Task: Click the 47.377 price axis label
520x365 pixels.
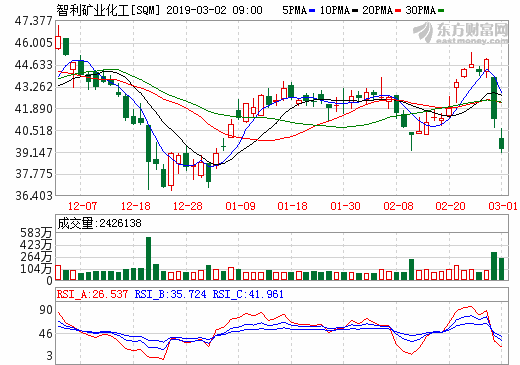Action: (x=34, y=21)
